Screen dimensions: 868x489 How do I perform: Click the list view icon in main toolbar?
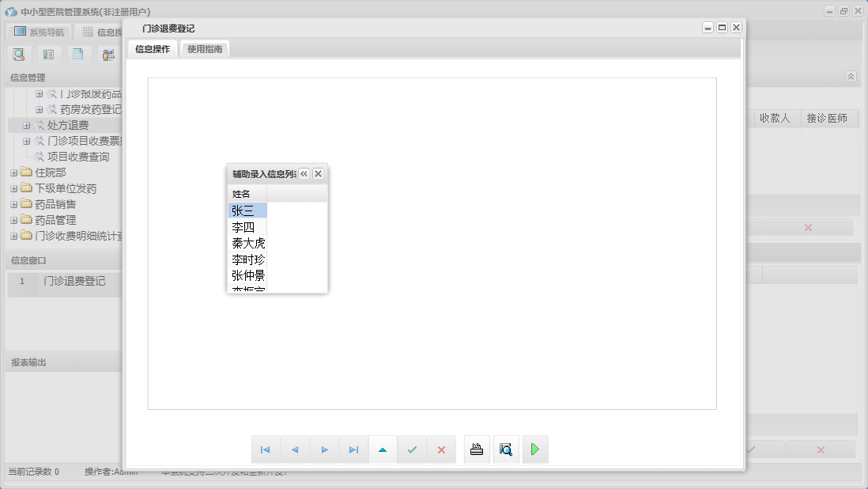(49, 55)
